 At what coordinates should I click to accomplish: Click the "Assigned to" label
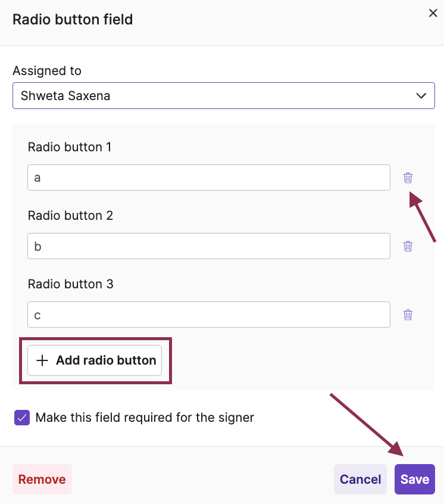pyautogui.click(x=47, y=71)
